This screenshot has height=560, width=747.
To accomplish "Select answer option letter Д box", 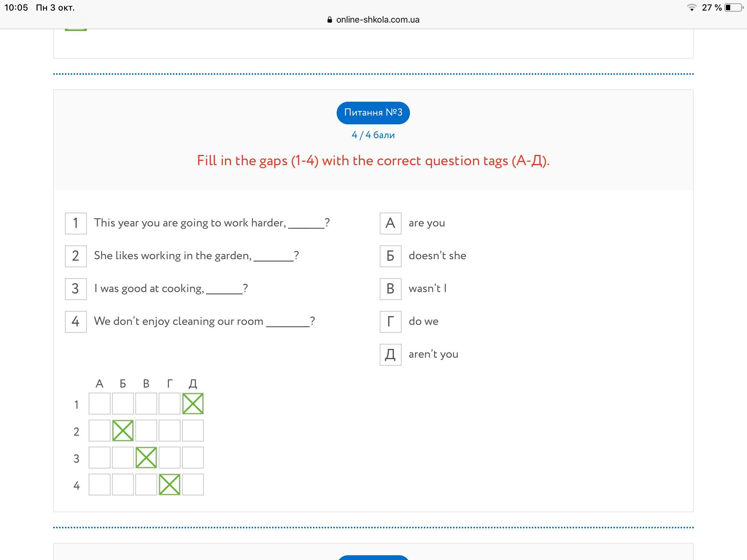I will (x=390, y=355).
